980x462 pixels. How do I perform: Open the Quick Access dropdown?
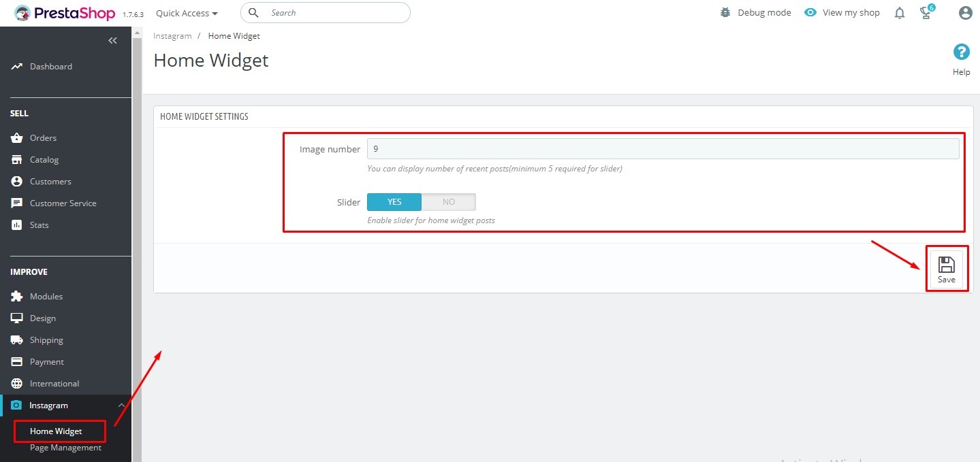tap(187, 13)
